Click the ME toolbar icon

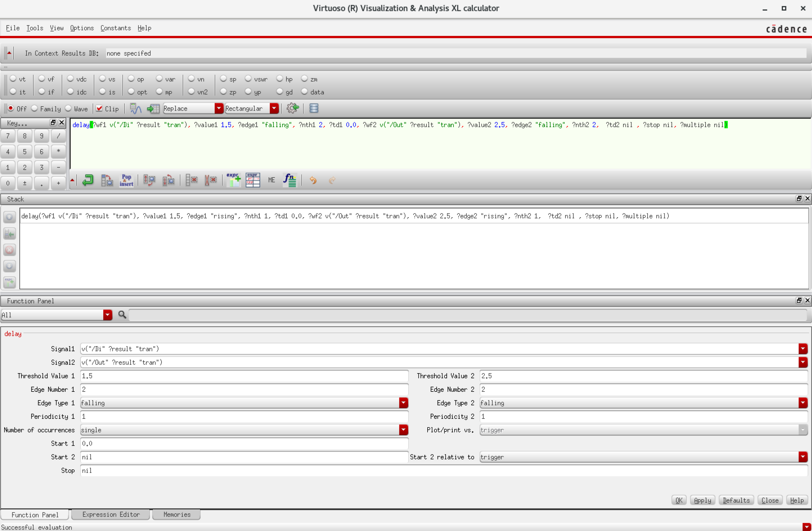[x=271, y=180]
